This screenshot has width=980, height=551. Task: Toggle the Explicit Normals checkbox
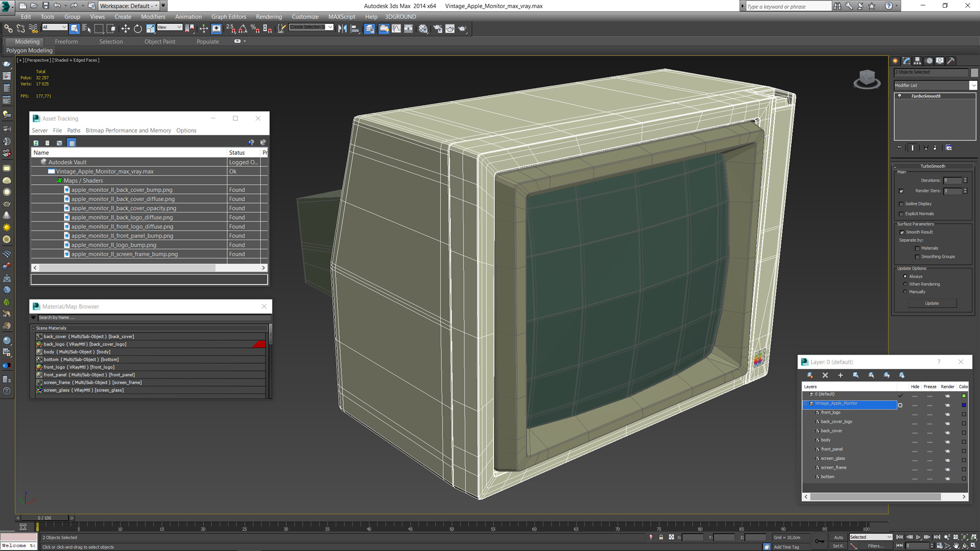coord(901,214)
